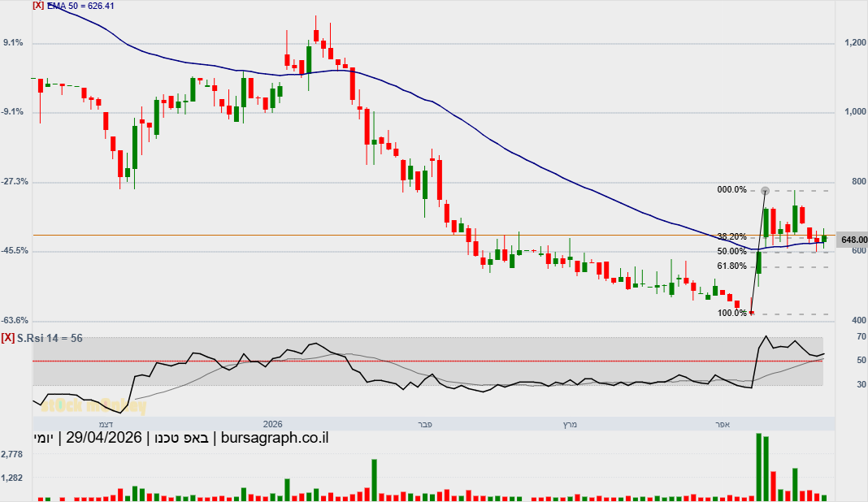This screenshot has width=868, height=502.
Task: Click the S.Rsi 14 = 56 label
Action: point(50,338)
